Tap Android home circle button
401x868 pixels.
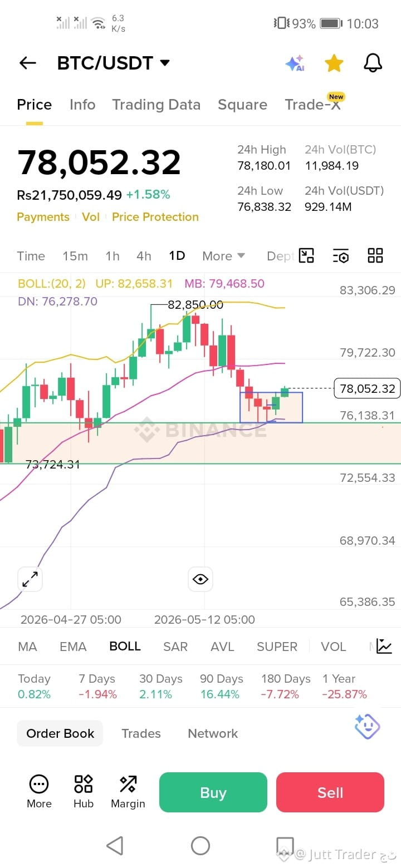point(200,846)
